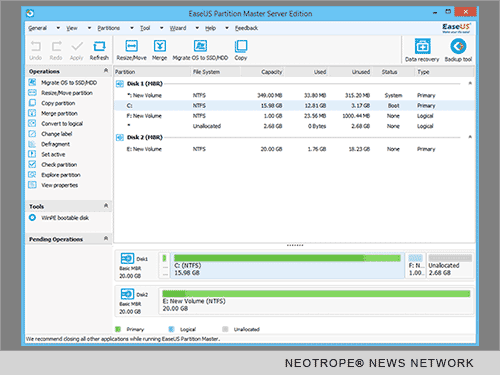Choose Resize/Move partition operation
Screen dimensions: 500x375
tap(67, 93)
